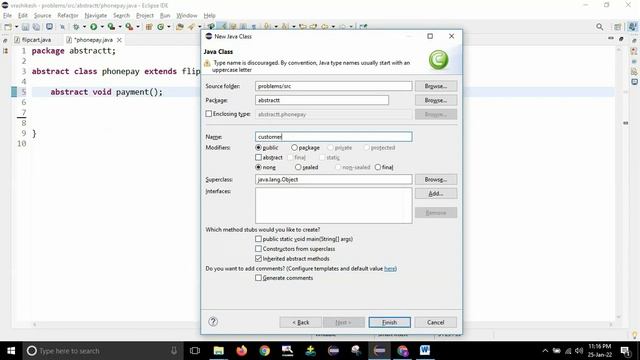Click into the Name input field
The width and height of the screenshot is (640, 360).
pyautogui.click(x=333, y=137)
